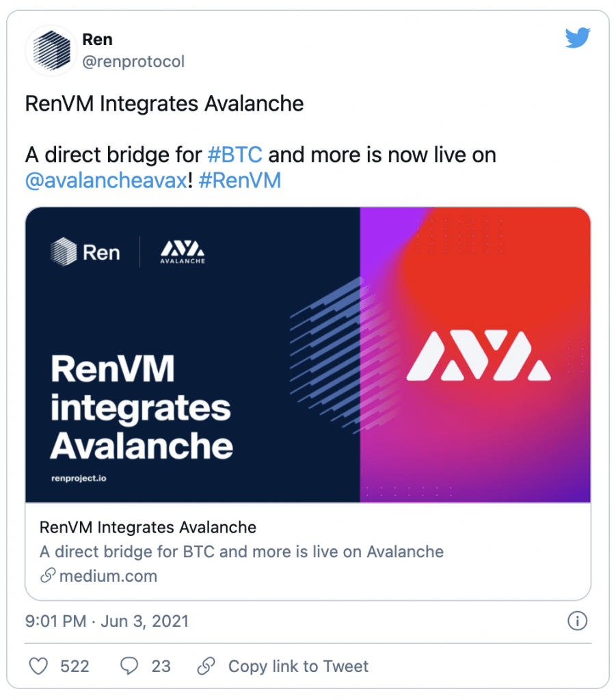Viewport: 616px width, 700px height.
Task: Click the Twitter bird logo
Action: point(578,38)
